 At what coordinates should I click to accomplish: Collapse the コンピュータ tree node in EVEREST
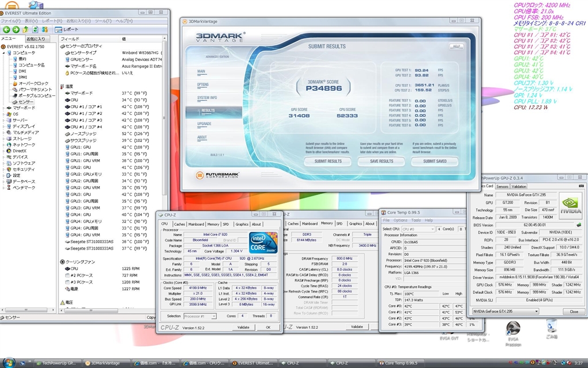coord(3,53)
